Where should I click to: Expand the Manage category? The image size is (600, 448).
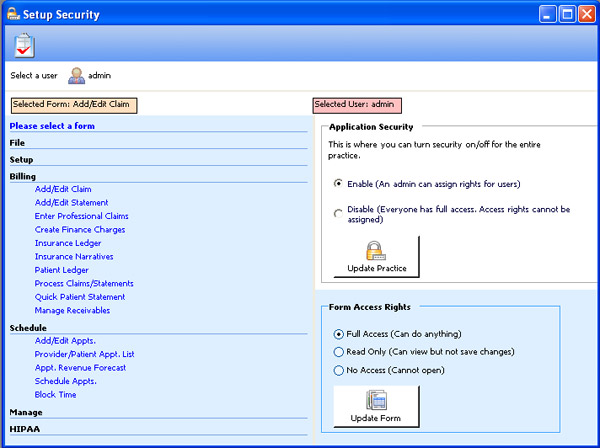point(25,411)
